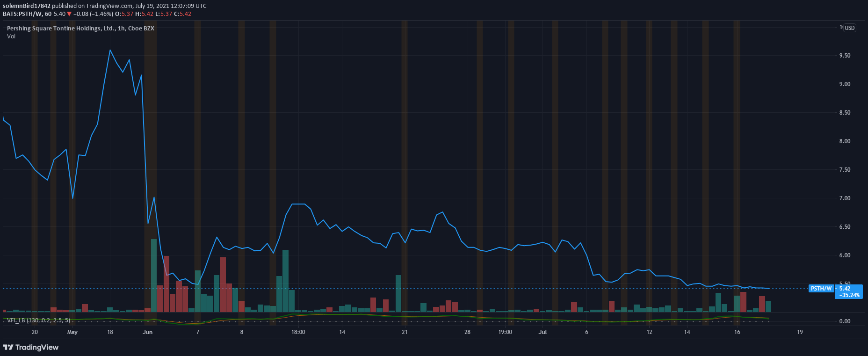The width and height of the screenshot is (868, 356).
Task: Click the '20' date label on time axis
Action: 35,332
